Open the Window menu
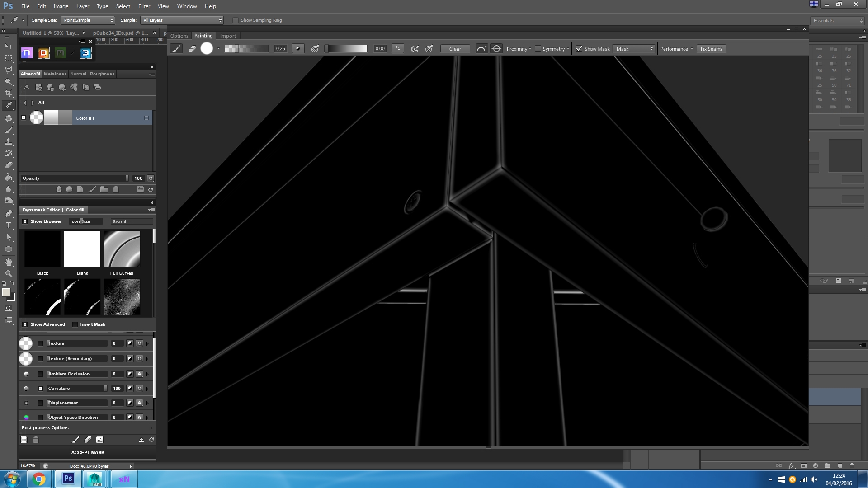Screen dimensions: 868x488 pyautogui.click(x=187, y=6)
